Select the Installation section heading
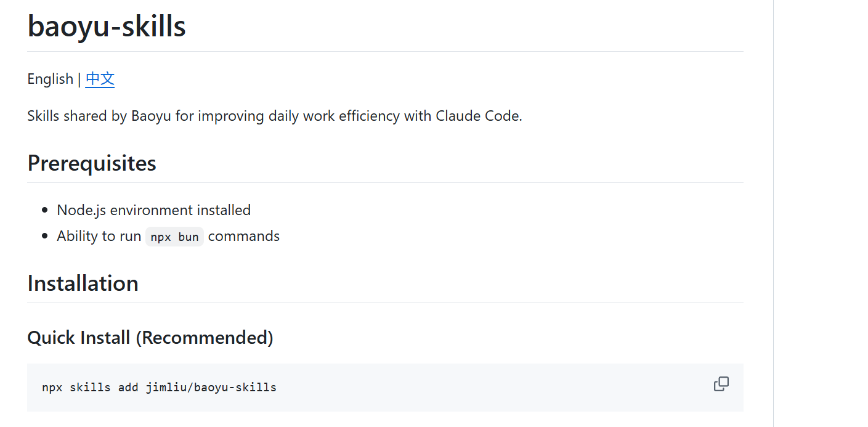The image size is (868, 427). (x=83, y=283)
